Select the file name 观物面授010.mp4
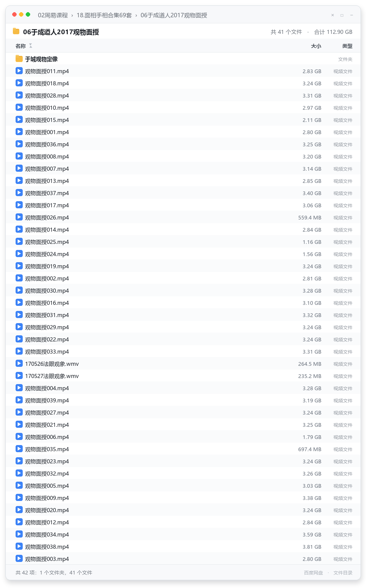Screen dimensions: 366x588 pyautogui.click(x=47, y=108)
